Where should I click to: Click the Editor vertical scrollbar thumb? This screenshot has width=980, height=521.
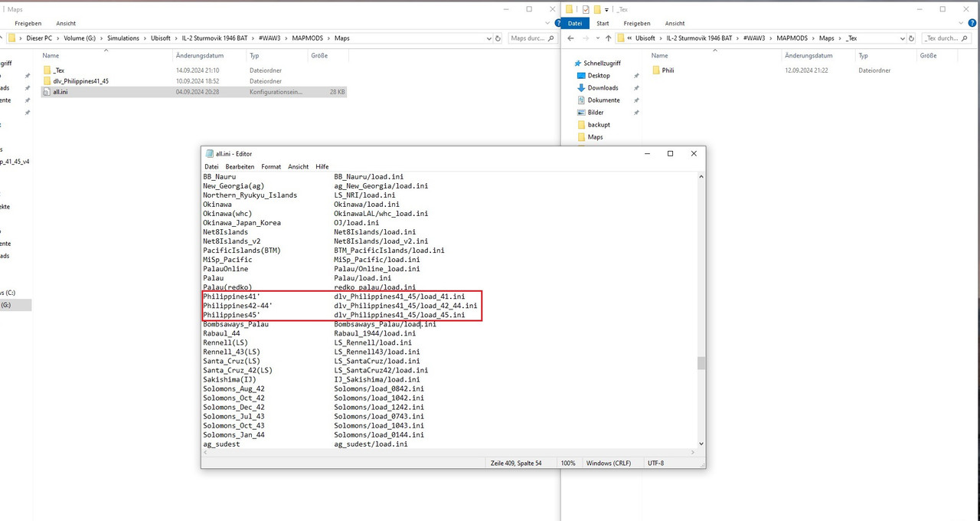[701, 363]
